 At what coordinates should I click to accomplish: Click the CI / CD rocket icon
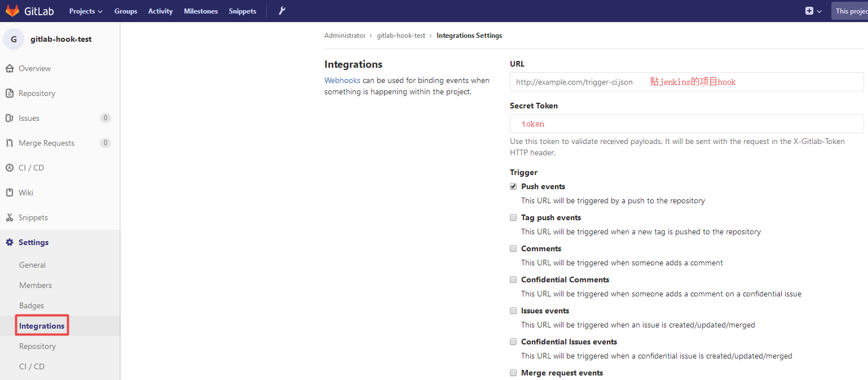coord(9,168)
